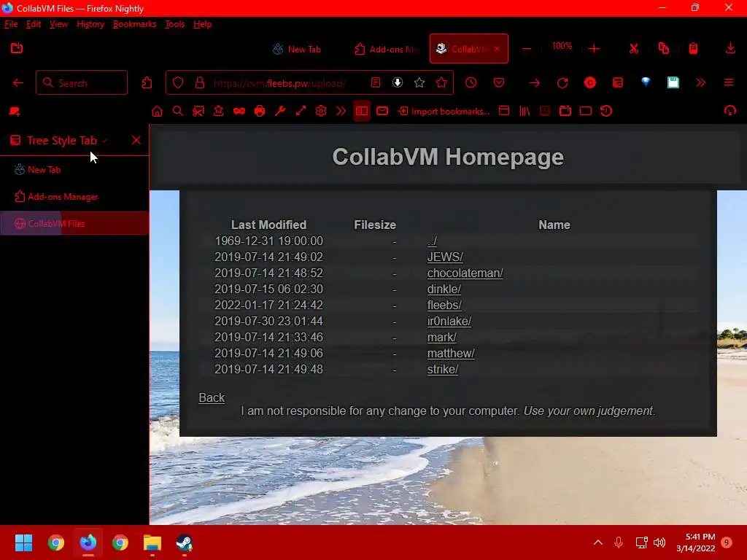Click the screenshot scissors icon in the toolbar
The image size is (747, 560).
tap(198, 112)
